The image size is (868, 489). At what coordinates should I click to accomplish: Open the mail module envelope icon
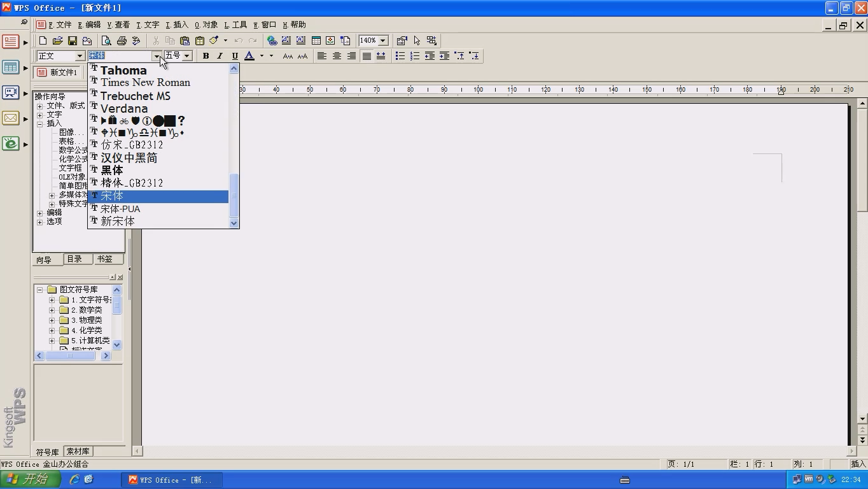pos(10,118)
